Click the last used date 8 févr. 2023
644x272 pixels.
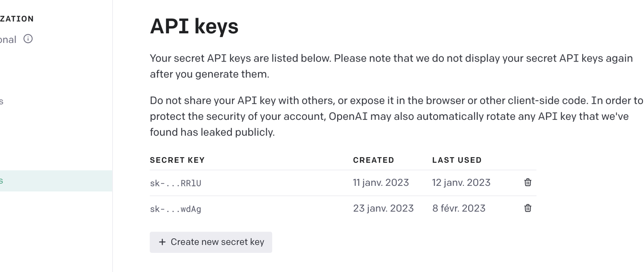(x=459, y=208)
